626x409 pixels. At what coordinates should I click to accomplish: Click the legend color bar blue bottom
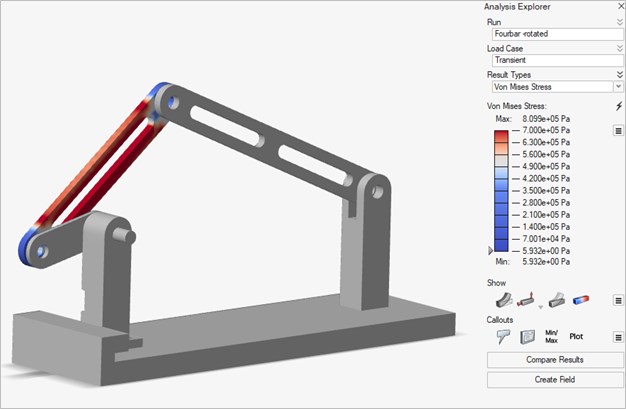pyautogui.click(x=501, y=245)
